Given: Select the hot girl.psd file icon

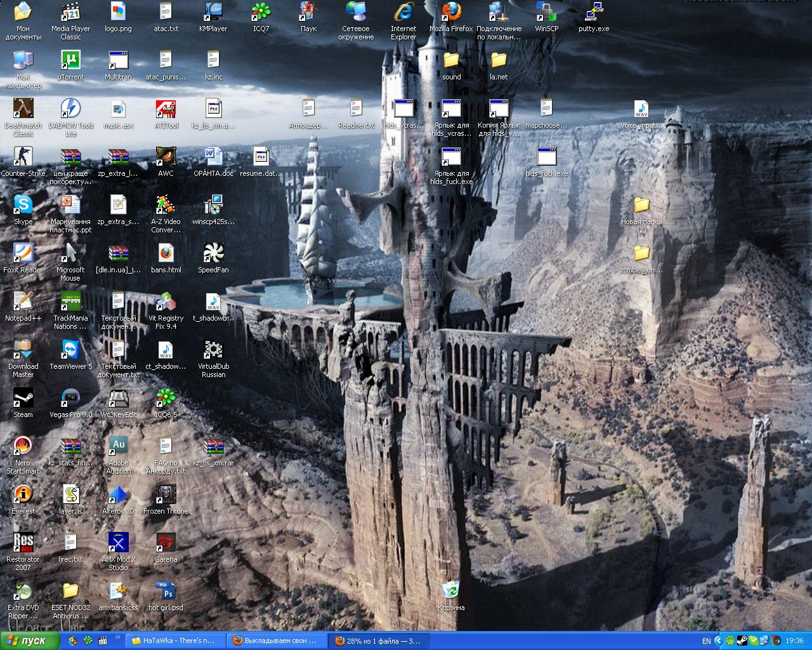Looking at the screenshot, I should pyautogui.click(x=166, y=596).
